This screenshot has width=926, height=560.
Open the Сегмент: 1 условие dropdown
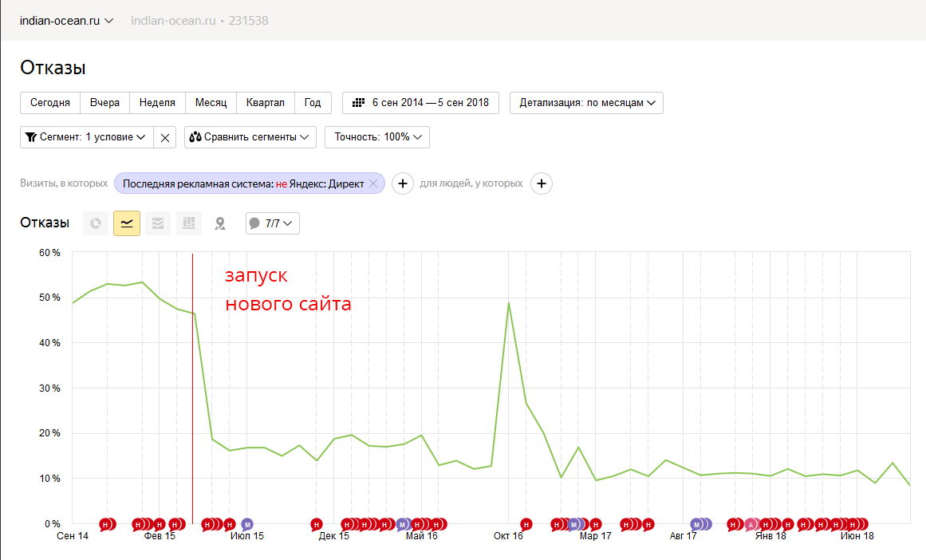[x=87, y=137]
